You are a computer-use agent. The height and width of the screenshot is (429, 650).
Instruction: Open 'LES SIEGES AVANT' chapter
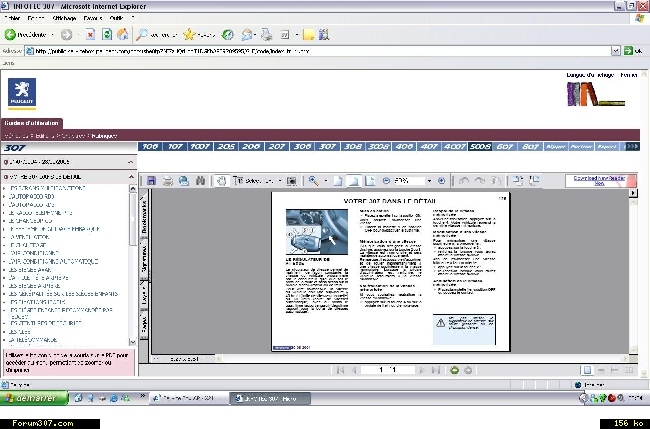pos(30,270)
